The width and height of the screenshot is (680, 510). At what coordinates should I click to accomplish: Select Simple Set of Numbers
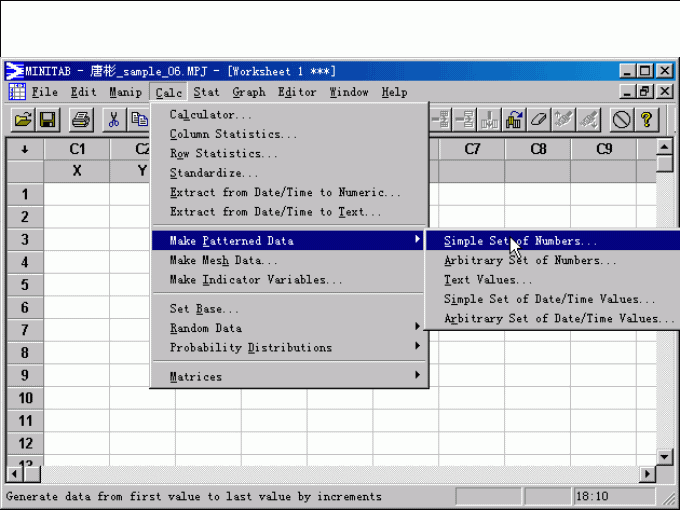[x=520, y=241]
